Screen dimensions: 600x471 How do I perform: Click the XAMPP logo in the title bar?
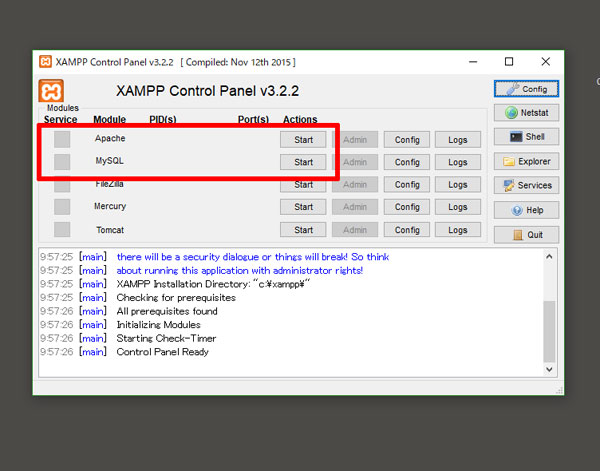click(x=46, y=62)
